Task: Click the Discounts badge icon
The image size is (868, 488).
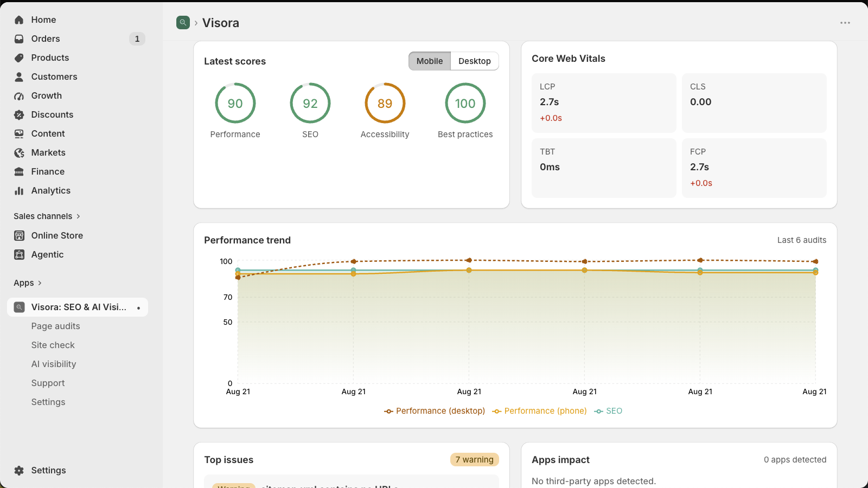Action: (19, 115)
